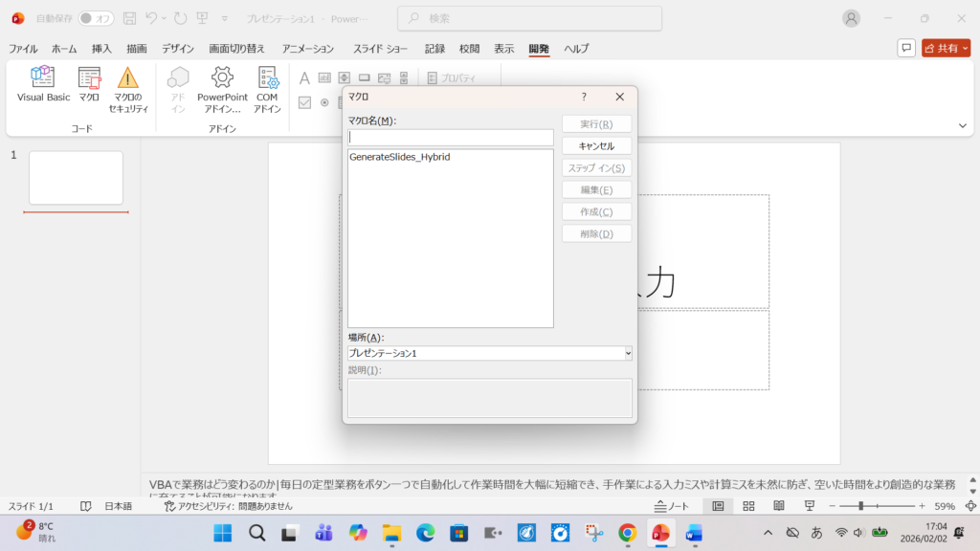The height and width of the screenshot is (551, 980).
Task: Open Reading view from the status bar
Action: pyautogui.click(x=779, y=507)
